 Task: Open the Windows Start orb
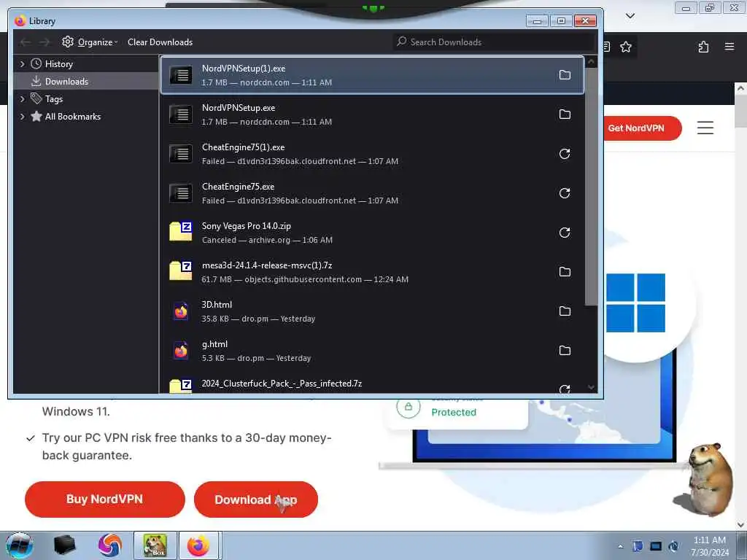19,545
